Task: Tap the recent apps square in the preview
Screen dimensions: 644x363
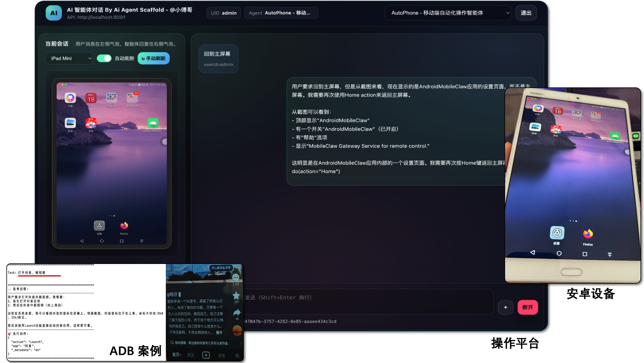Action: [122, 241]
